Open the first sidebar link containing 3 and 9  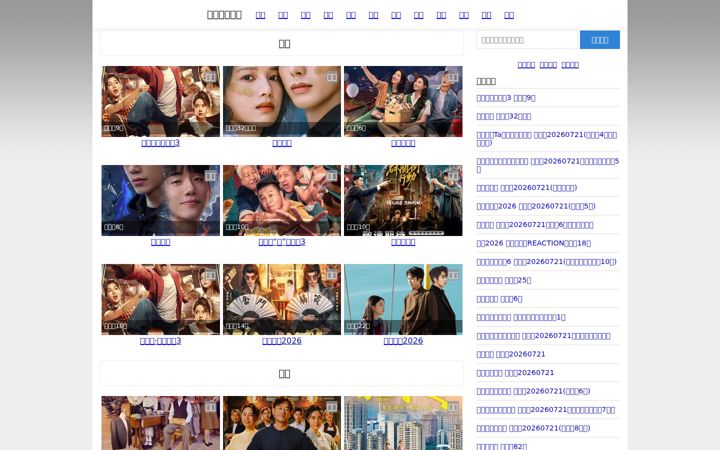click(506, 98)
